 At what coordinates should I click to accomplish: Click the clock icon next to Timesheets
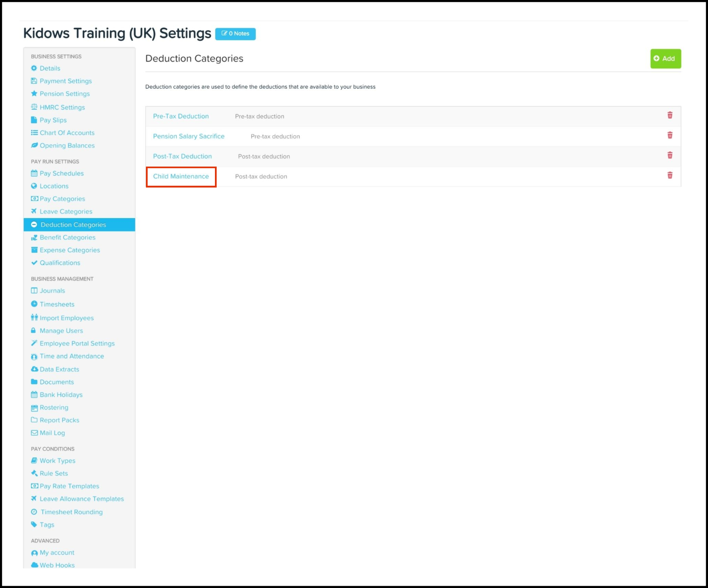[34, 304]
